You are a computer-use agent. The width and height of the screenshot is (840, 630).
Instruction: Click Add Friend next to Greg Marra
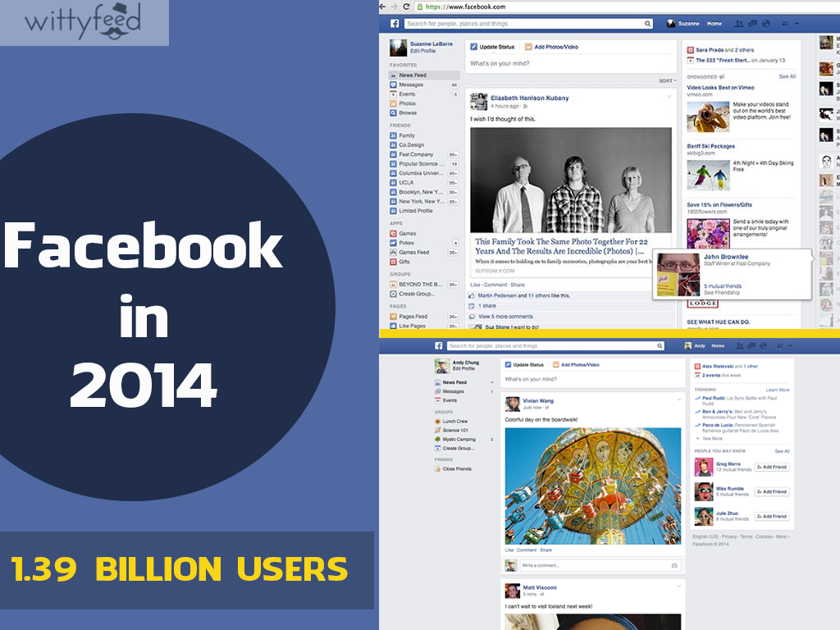pos(772,467)
